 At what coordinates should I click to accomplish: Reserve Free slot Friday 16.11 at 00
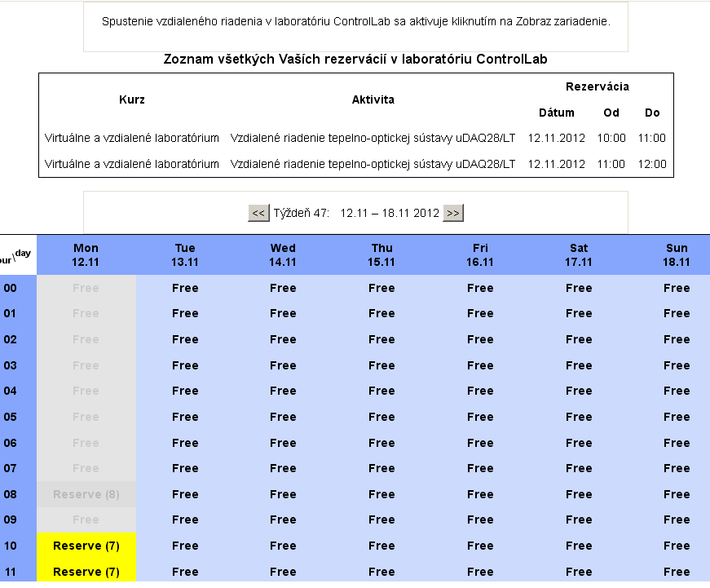pos(480,288)
